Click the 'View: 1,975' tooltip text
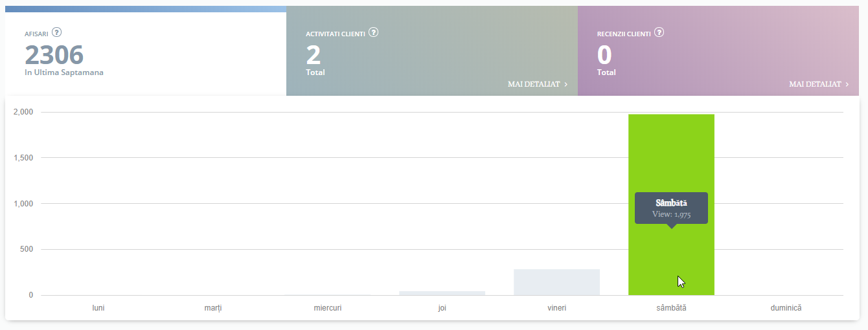868x330 pixels. tap(671, 215)
